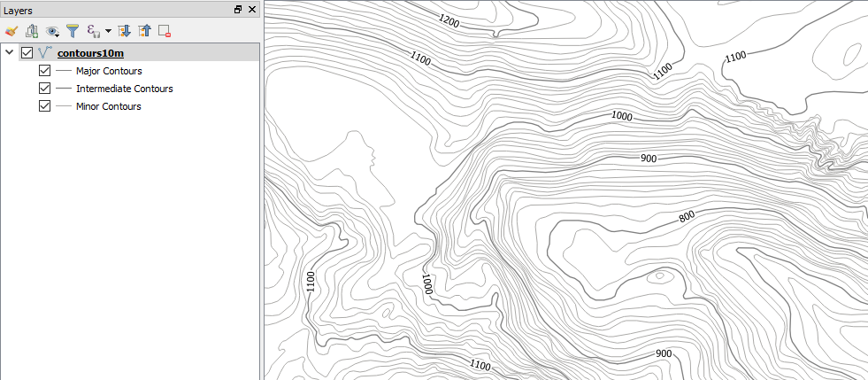
Task: Open the Layer Styling panel brush icon
Action: tap(11, 31)
